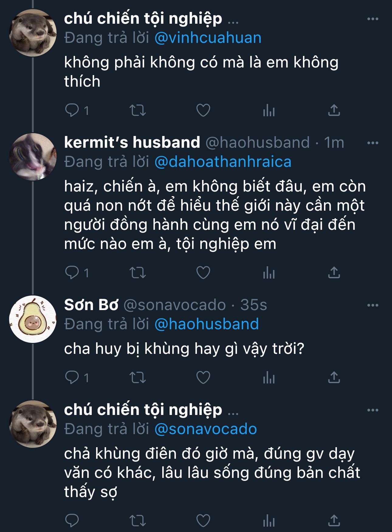The image size is (392, 532).
Task: Like kermit's husband's reply tweet
Action: click(203, 272)
